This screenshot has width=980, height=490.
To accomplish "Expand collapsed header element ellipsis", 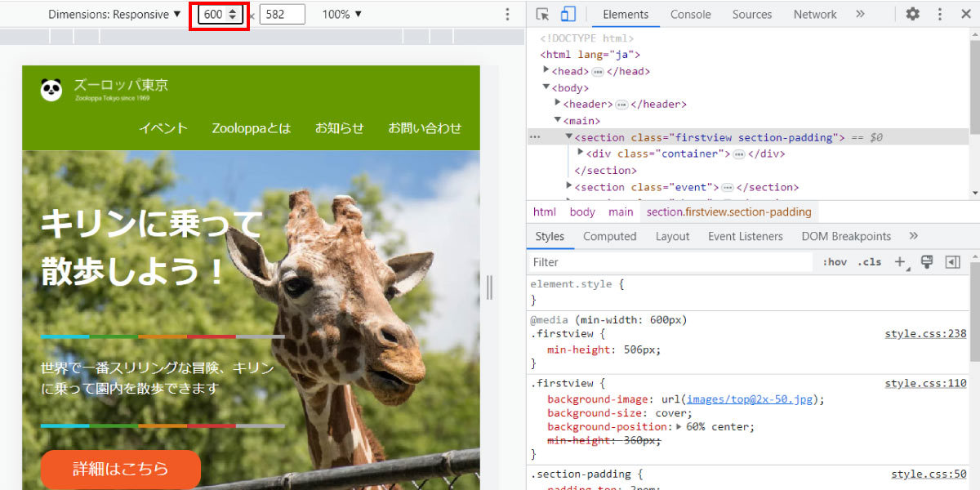I will [x=621, y=105].
